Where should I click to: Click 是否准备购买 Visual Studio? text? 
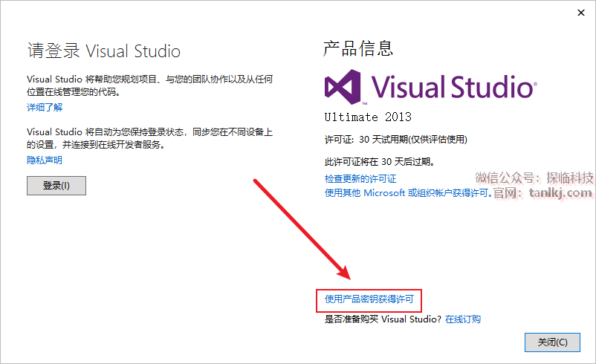383,319
